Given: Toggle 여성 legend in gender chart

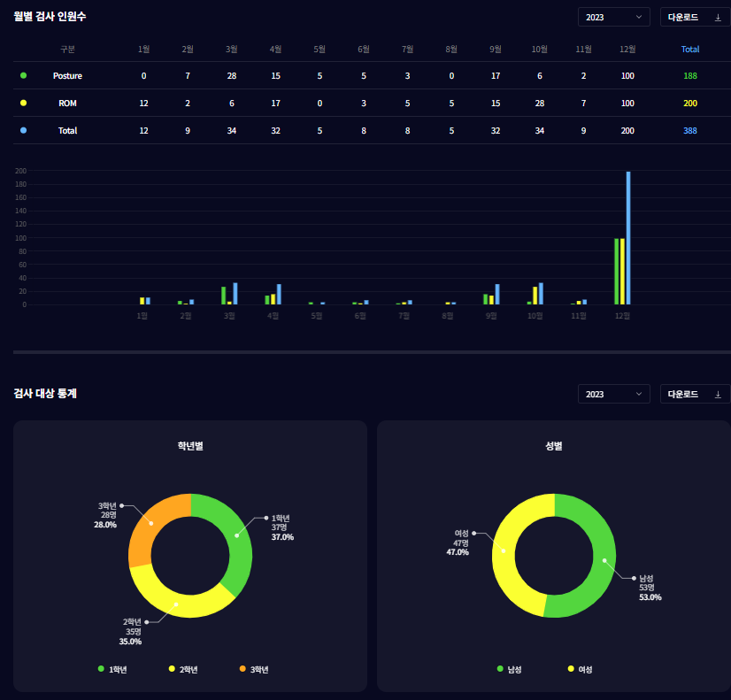Looking at the screenshot, I should tap(580, 669).
